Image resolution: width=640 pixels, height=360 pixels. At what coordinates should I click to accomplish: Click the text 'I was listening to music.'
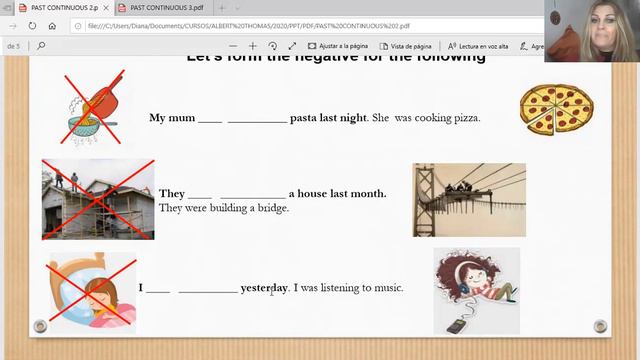pyautogui.click(x=349, y=288)
